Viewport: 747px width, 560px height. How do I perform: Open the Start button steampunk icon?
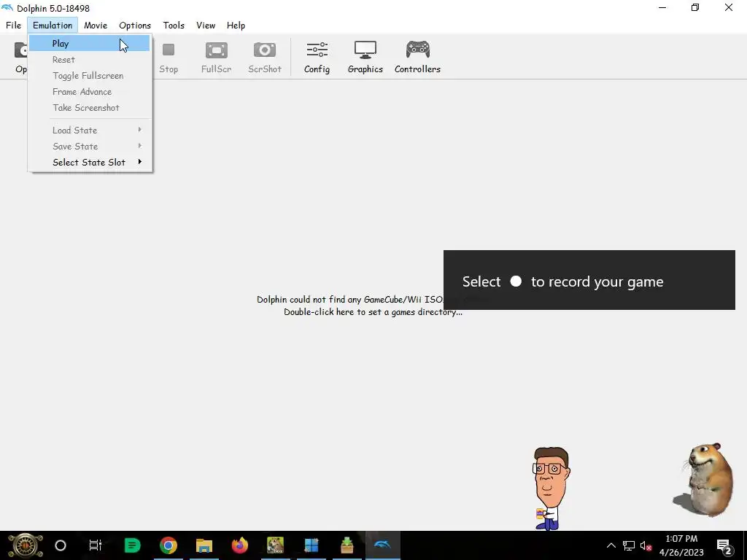tap(25, 545)
